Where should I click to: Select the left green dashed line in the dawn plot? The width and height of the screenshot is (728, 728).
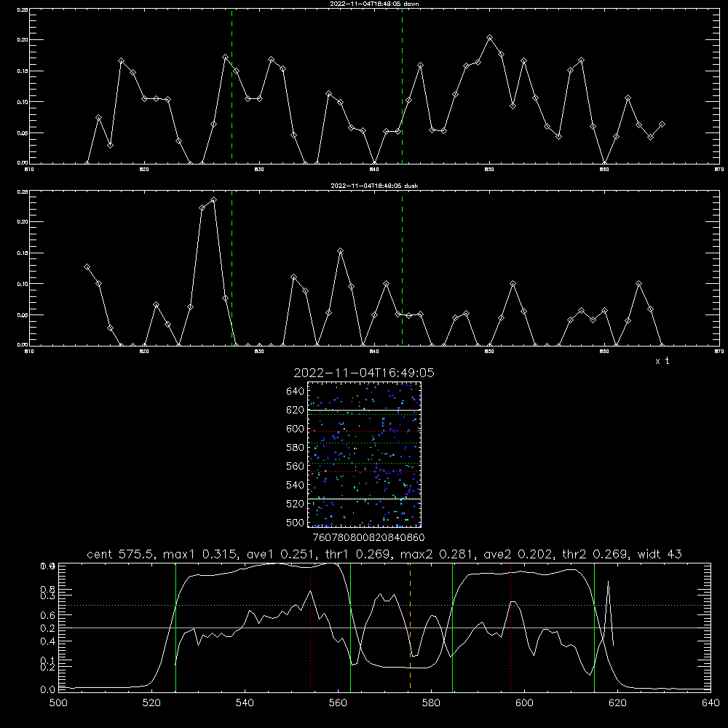pyautogui.click(x=232, y=86)
